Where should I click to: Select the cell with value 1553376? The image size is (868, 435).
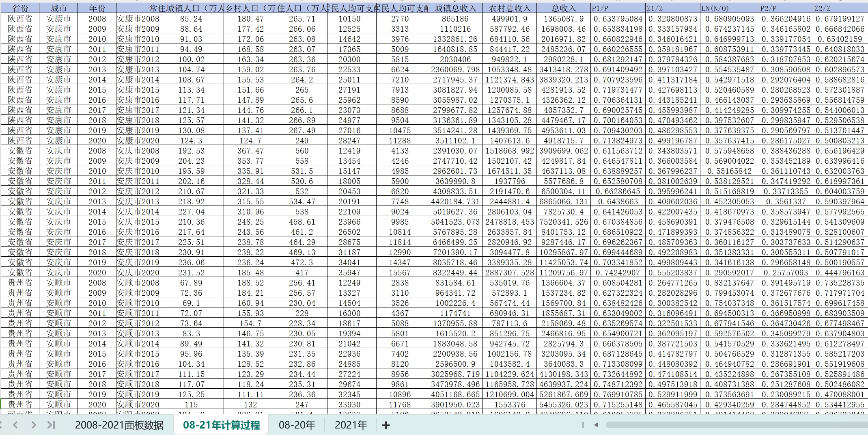pos(510,405)
